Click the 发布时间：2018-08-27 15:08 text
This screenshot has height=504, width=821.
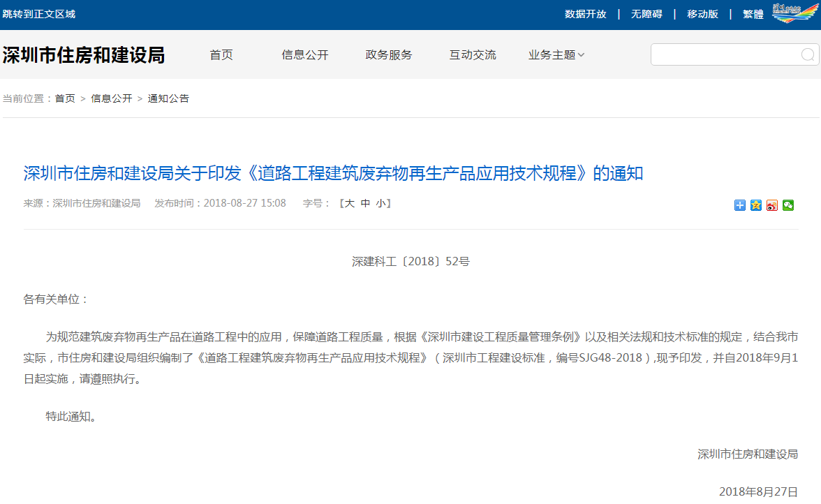coord(220,203)
